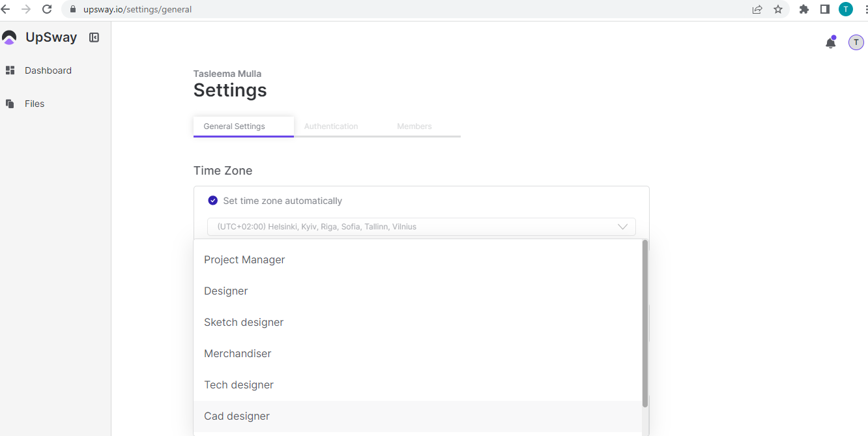This screenshot has height=436, width=868.
Task: Expand the time zone dropdown
Action: [x=622, y=227]
